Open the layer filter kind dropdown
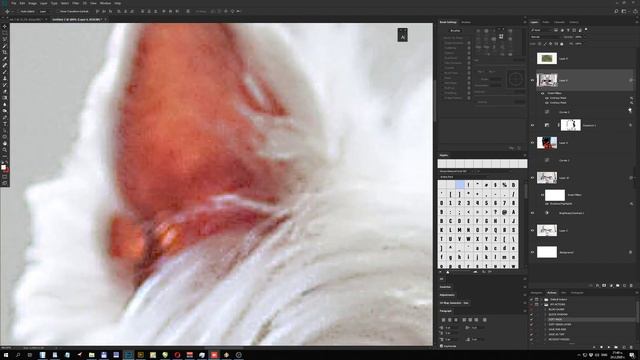The height and width of the screenshot is (360, 640). coord(541,30)
